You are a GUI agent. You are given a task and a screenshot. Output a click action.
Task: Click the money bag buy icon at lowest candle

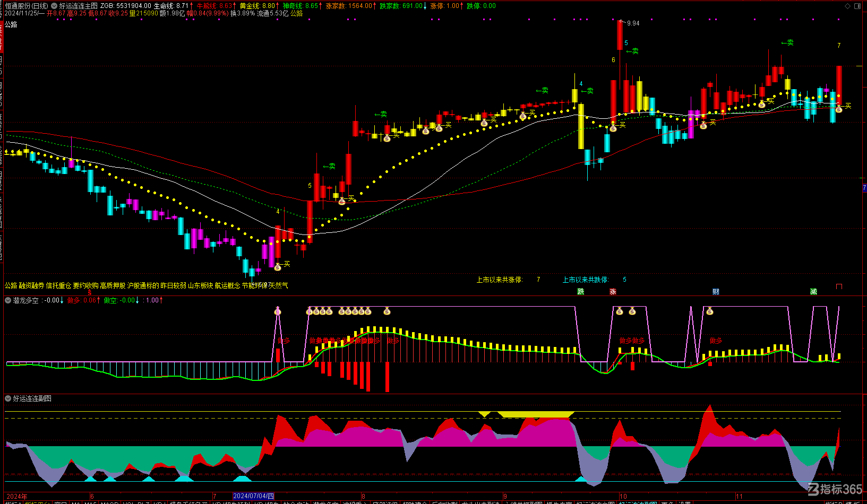[278, 267]
